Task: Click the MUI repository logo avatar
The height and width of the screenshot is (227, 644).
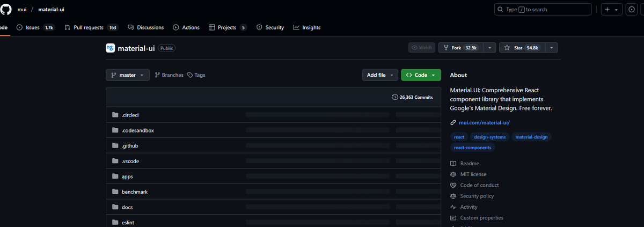Action: pyautogui.click(x=110, y=48)
